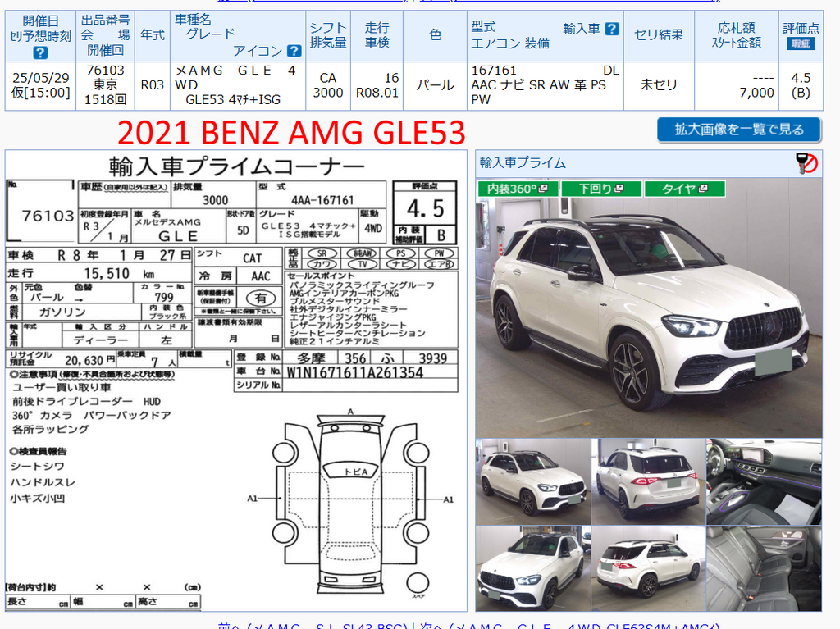Select the score cell 4.5 (B)
Viewport: 840px width, 629px height.
tap(801, 86)
